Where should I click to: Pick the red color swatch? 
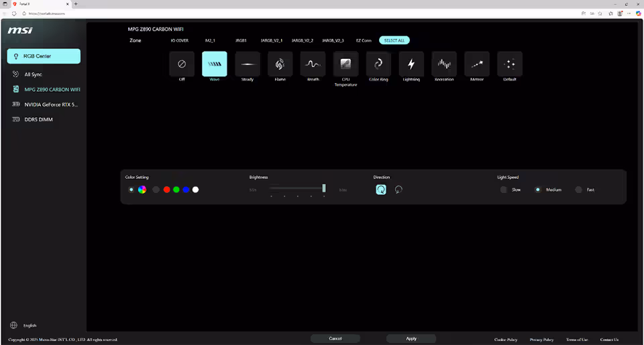(166, 190)
